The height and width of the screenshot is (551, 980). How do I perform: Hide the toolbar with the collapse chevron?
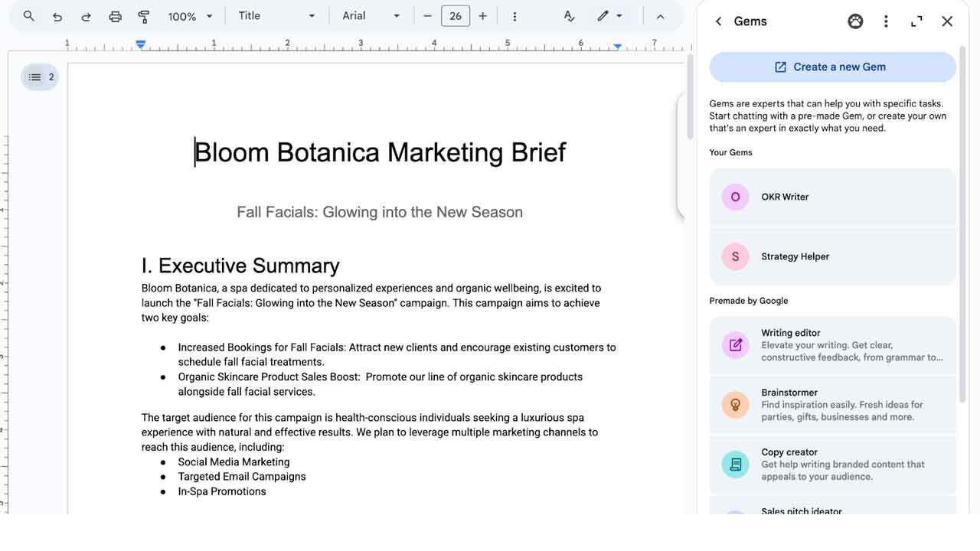(x=661, y=15)
